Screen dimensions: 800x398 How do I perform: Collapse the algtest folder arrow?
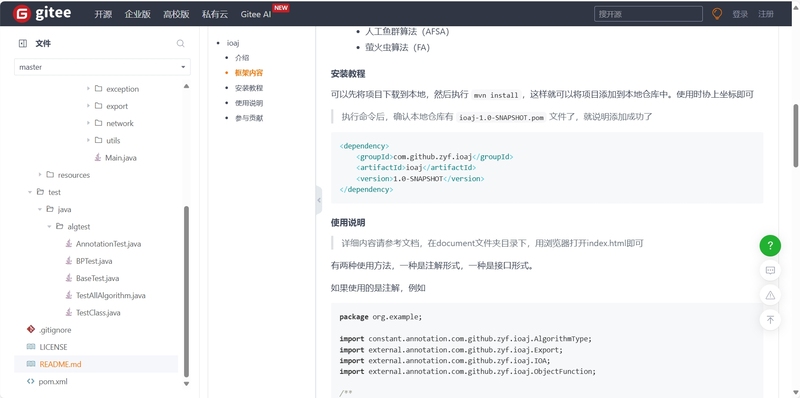[49, 227]
